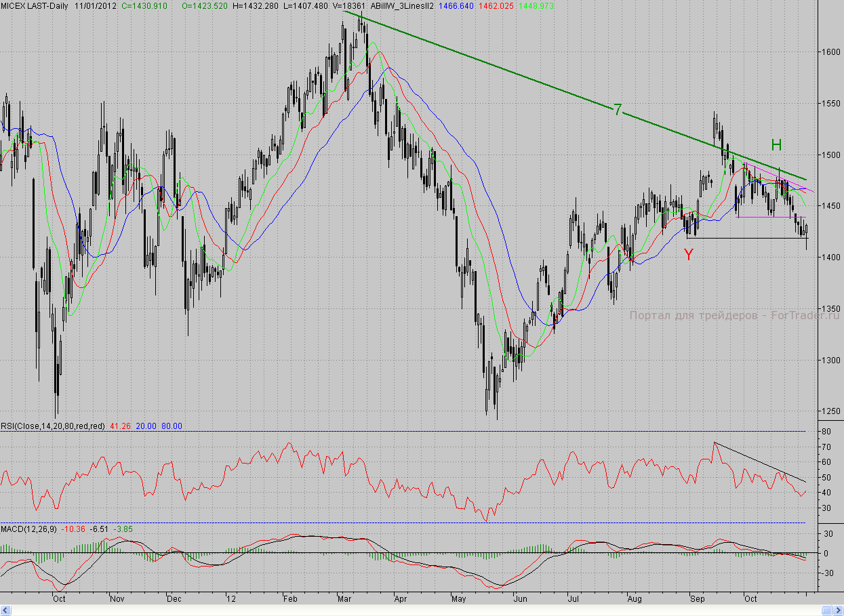Select the ABillW_3LinesII2 indicator name
Image resolution: width=844 pixels, height=616 pixels.
pos(402,5)
